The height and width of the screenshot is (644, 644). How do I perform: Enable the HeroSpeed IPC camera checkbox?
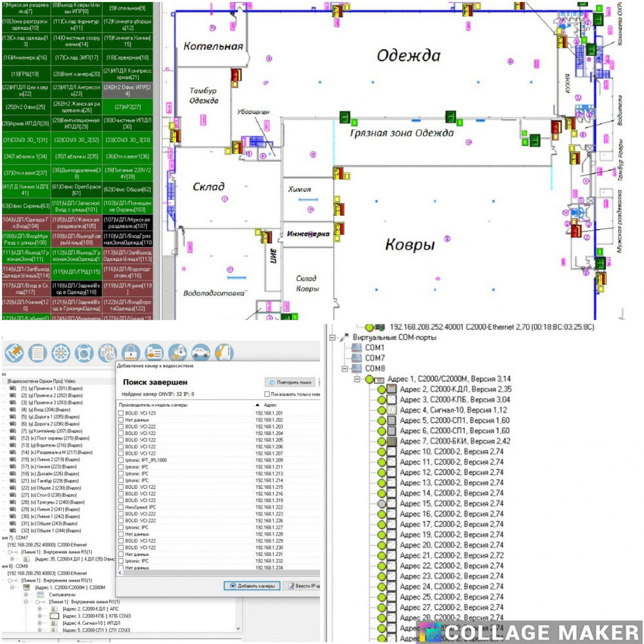tap(120, 507)
